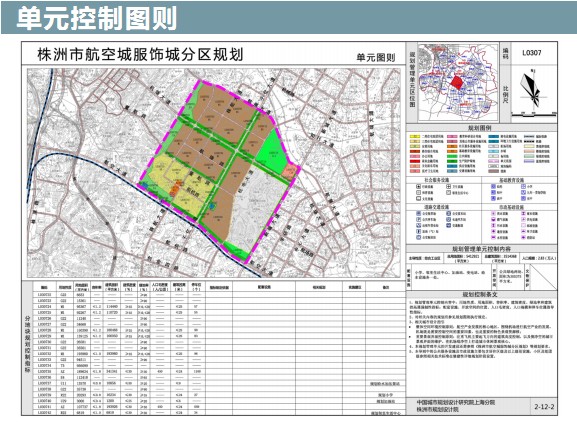Image resolution: width=577 pixels, height=428 pixels.
Task: Click the black dashed railway line legend symbol
Action: (x=529, y=141)
